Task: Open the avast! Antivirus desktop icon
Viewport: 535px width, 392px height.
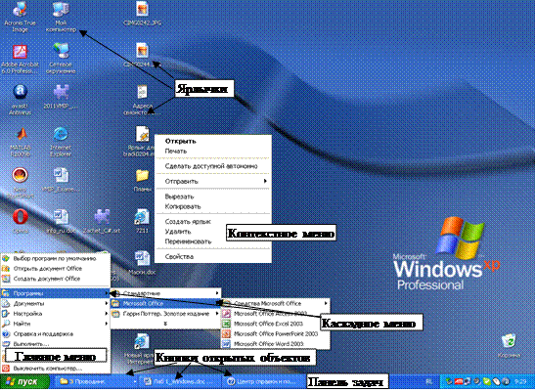Action: [x=20, y=92]
